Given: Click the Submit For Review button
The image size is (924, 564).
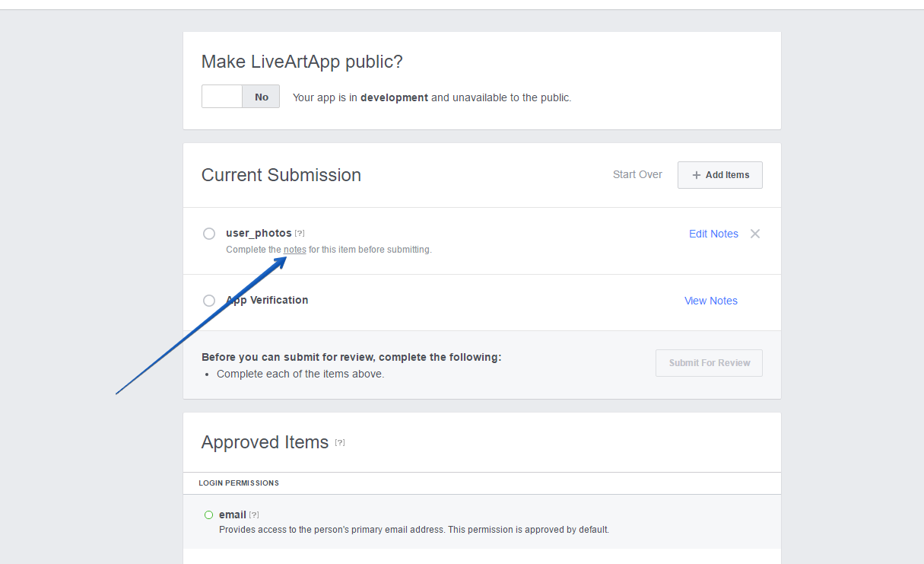Looking at the screenshot, I should (x=709, y=363).
